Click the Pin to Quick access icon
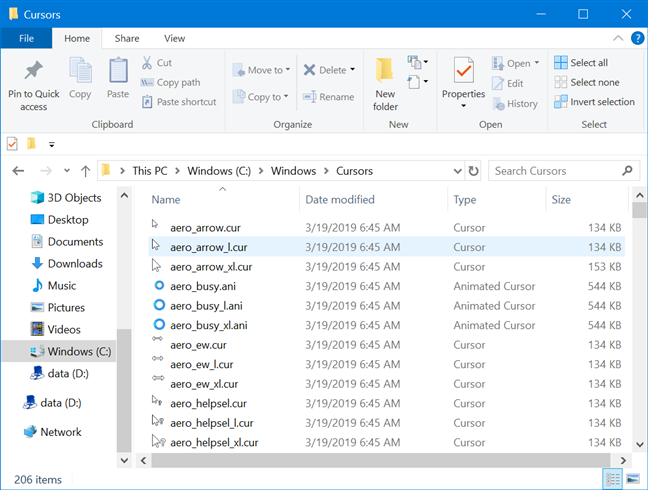The image size is (648, 490). 33,70
